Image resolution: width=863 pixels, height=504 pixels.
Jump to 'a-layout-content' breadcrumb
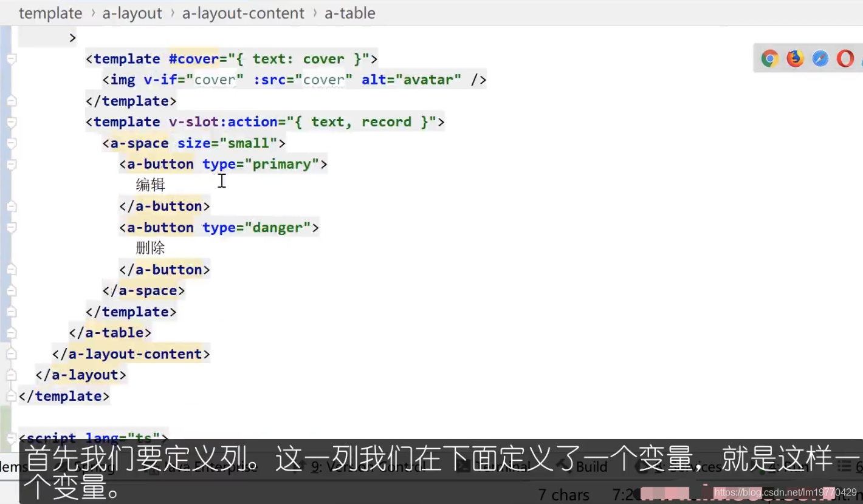click(x=243, y=13)
